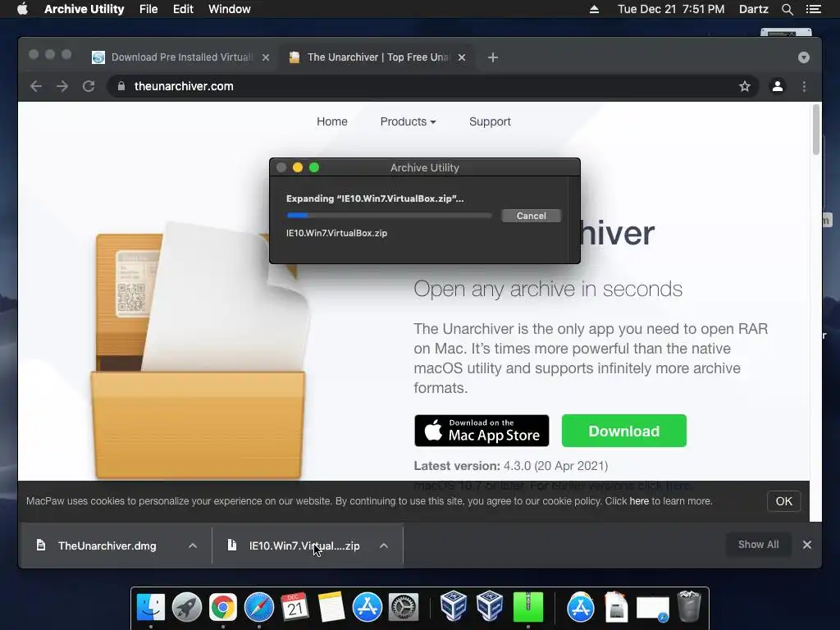This screenshot has width=840, height=630.
Task: Open IE10.Win7.Virtual zip download item
Action: [x=304, y=546]
